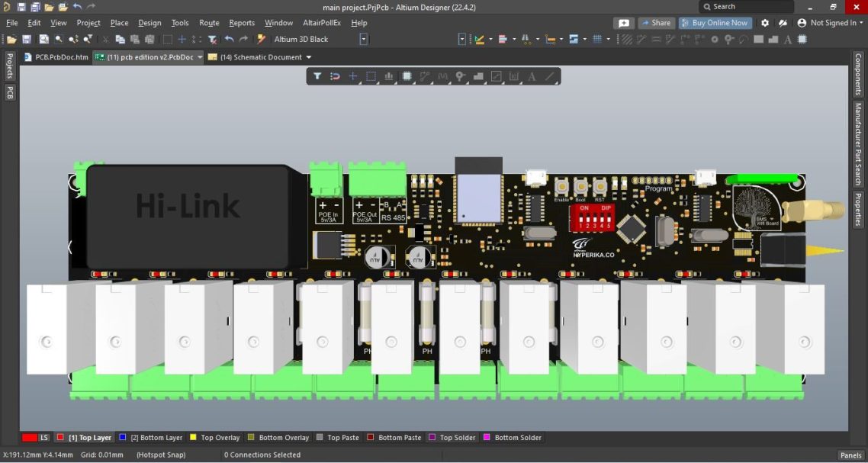Viewport: 868px width, 463px height.
Task: Choose the dashed rectangle selection tool
Action: click(371, 76)
